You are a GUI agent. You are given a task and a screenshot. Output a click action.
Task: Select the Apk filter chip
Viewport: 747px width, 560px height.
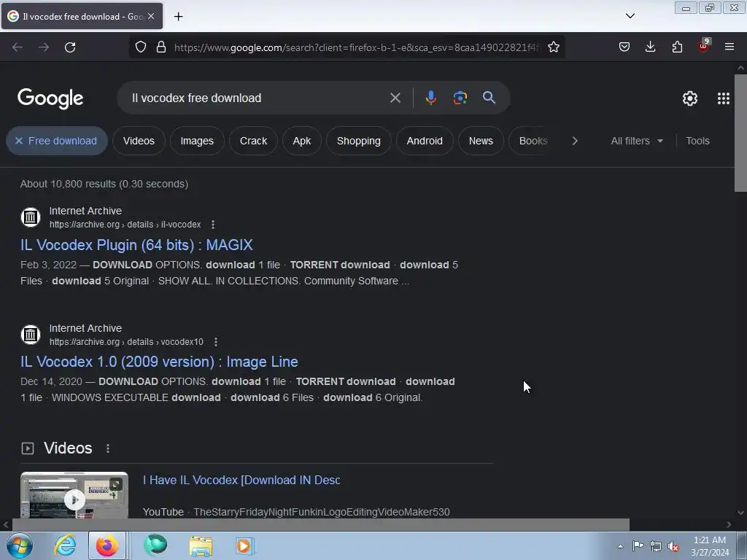pyautogui.click(x=301, y=141)
